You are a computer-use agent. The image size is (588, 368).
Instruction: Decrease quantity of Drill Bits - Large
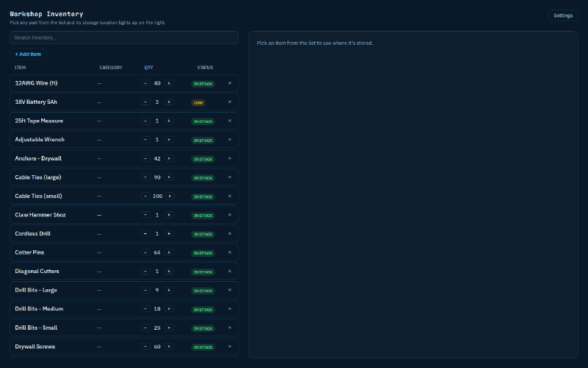click(x=145, y=290)
